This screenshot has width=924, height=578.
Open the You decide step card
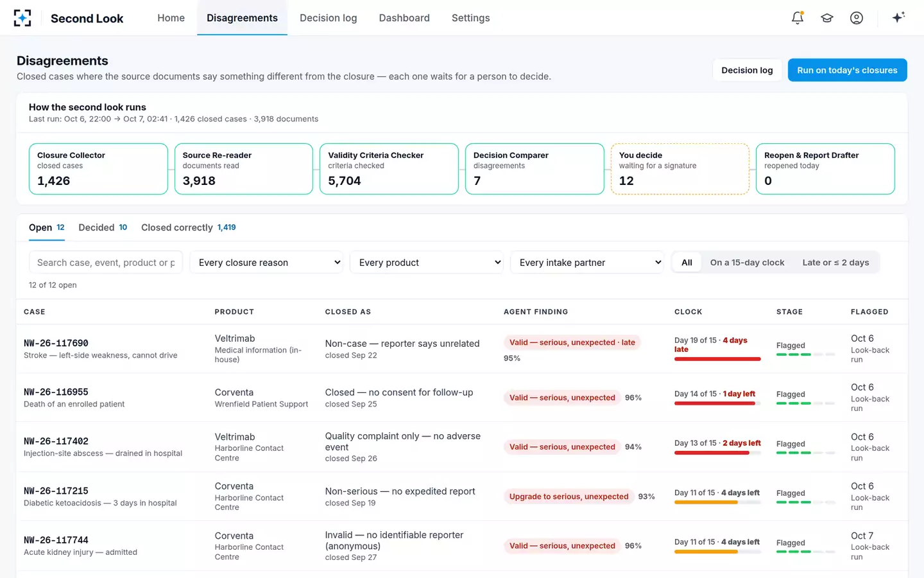point(680,169)
